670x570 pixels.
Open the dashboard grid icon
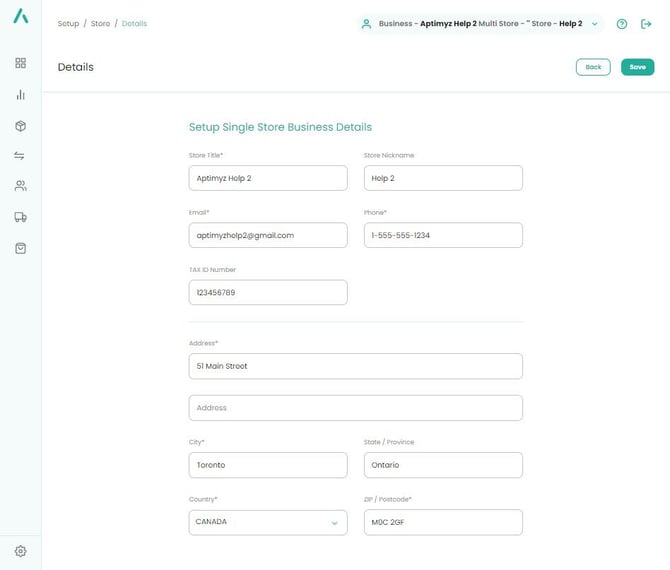tap(20, 63)
